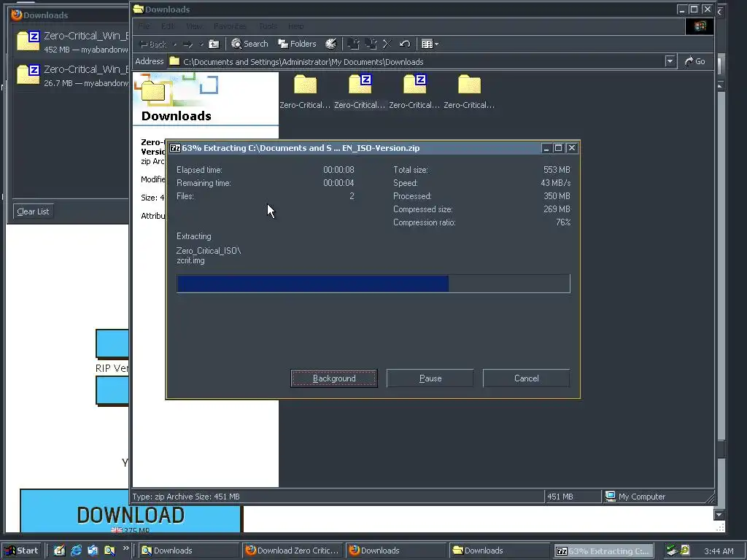The height and width of the screenshot is (560, 747).
Task: Click the fourth Quick Launch search icon
Action: (x=109, y=551)
